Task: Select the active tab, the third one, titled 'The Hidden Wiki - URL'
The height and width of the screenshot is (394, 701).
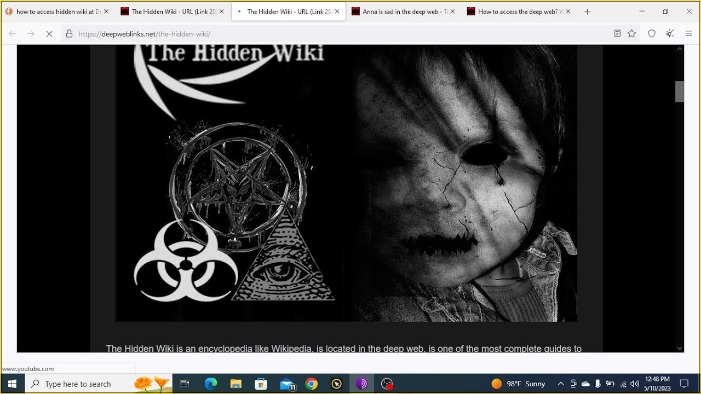Action: [x=288, y=12]
